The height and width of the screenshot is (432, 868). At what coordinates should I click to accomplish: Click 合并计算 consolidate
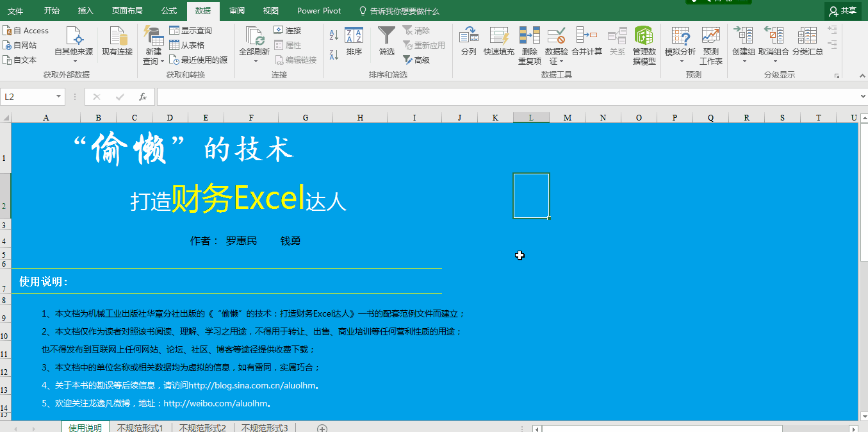(587, 42)
